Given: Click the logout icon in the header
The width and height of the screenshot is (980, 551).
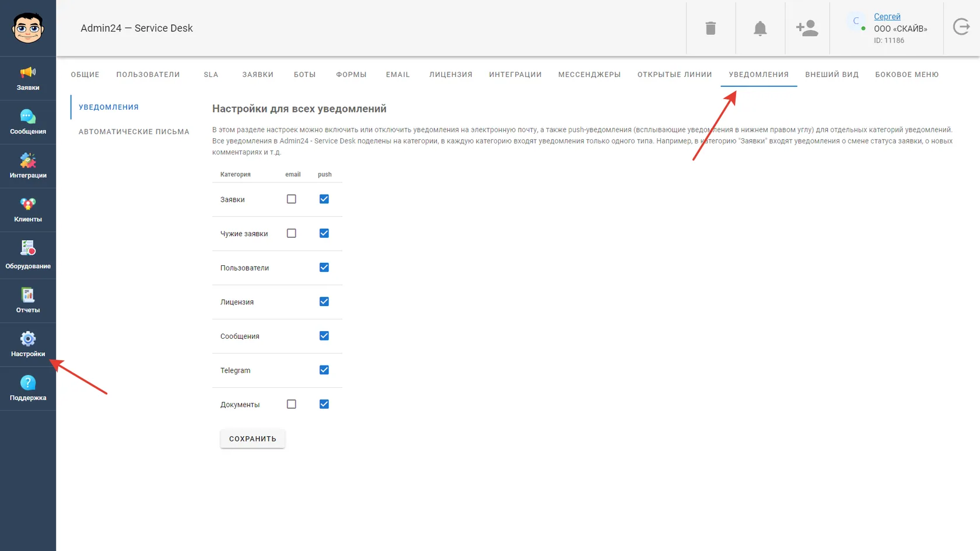Looking at the screenshot, I should (x=961, y=27).
